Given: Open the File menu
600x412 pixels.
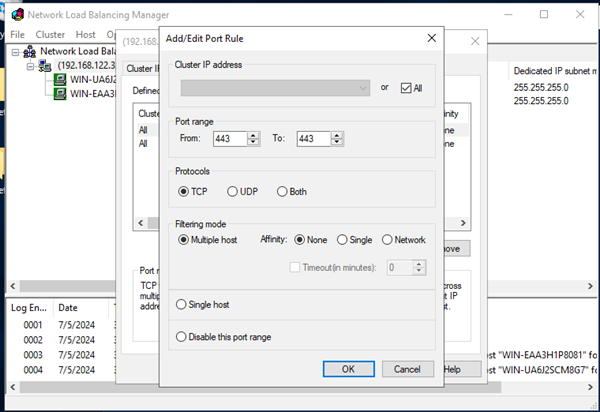Looking at the screenshot, I should tap(17, 35).
